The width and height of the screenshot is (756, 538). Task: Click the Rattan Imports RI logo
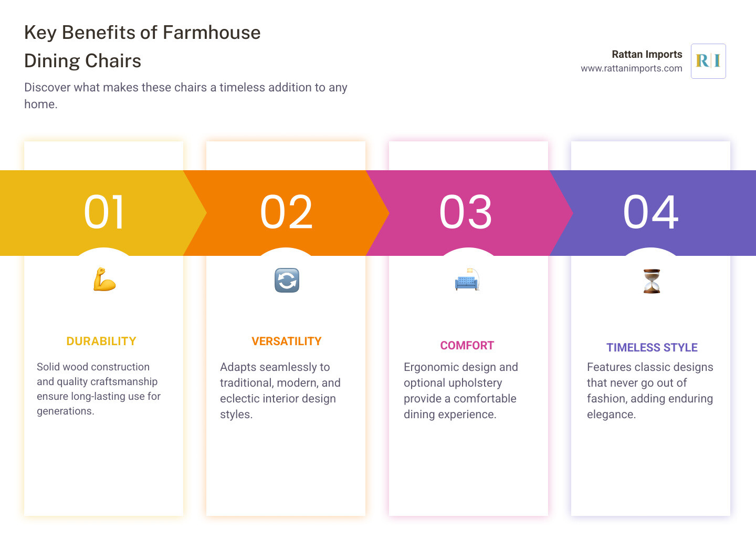tap(708, 61)
